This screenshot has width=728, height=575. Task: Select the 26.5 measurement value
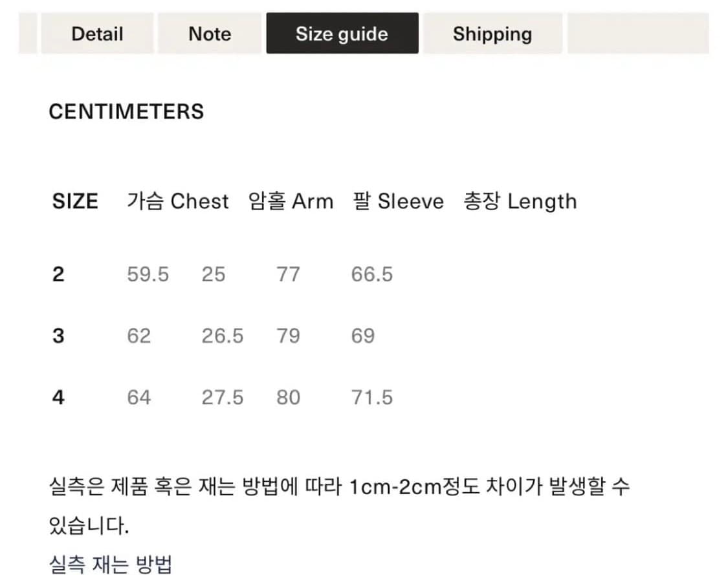222,336
